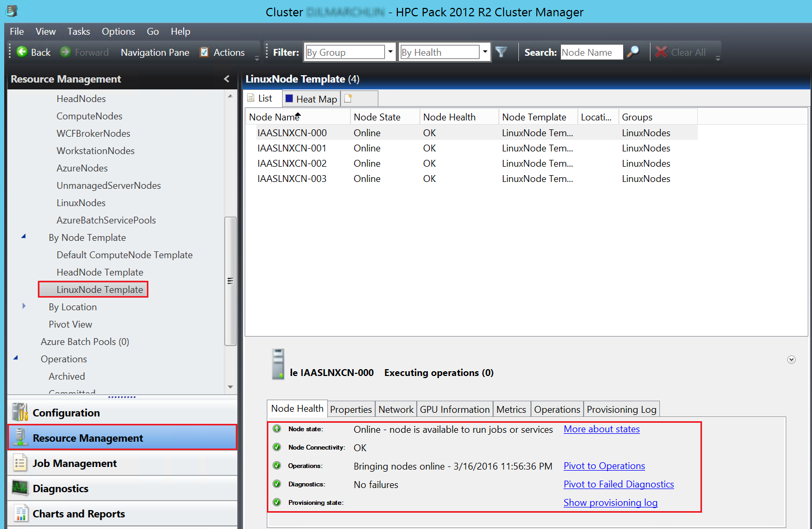Open the Network tab
The width and height of the screenshot is (812, 529).
coord(396,409)
